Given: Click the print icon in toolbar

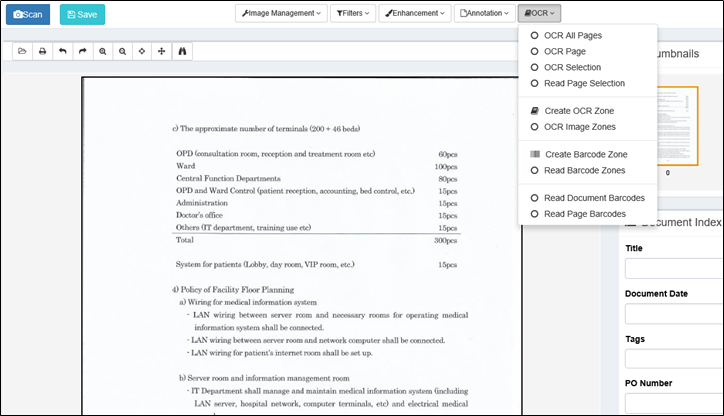Looking at the screenshot, I should 42,51.
